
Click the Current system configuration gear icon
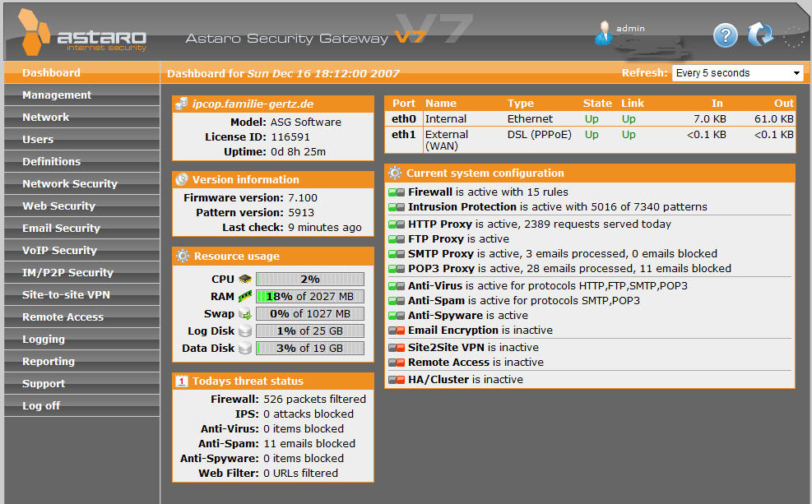(395, 173)
